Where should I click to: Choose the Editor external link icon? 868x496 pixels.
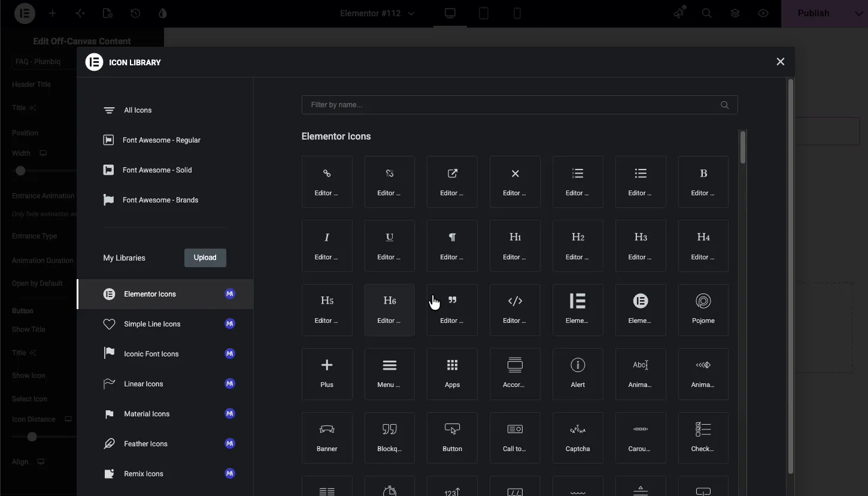point(453,182)
